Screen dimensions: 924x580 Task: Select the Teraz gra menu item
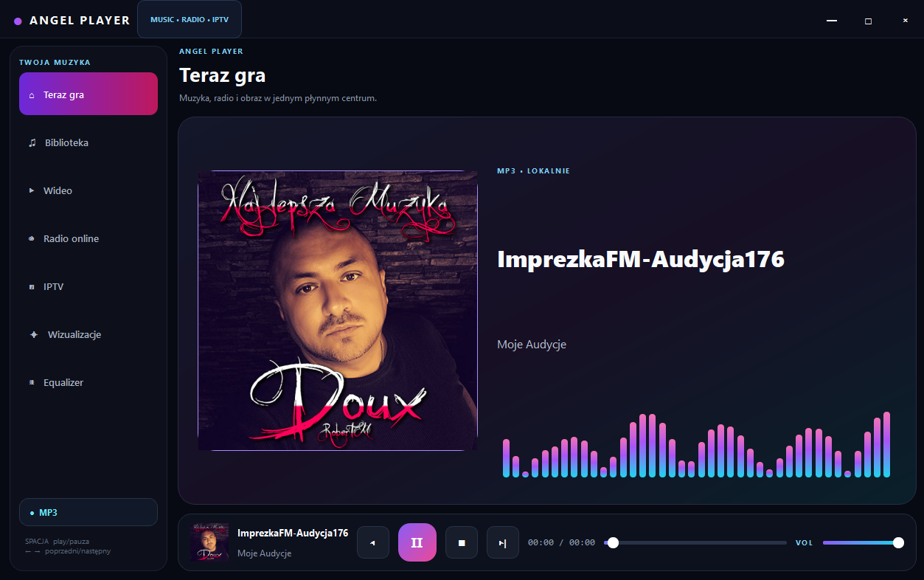(x=88, y=94)
